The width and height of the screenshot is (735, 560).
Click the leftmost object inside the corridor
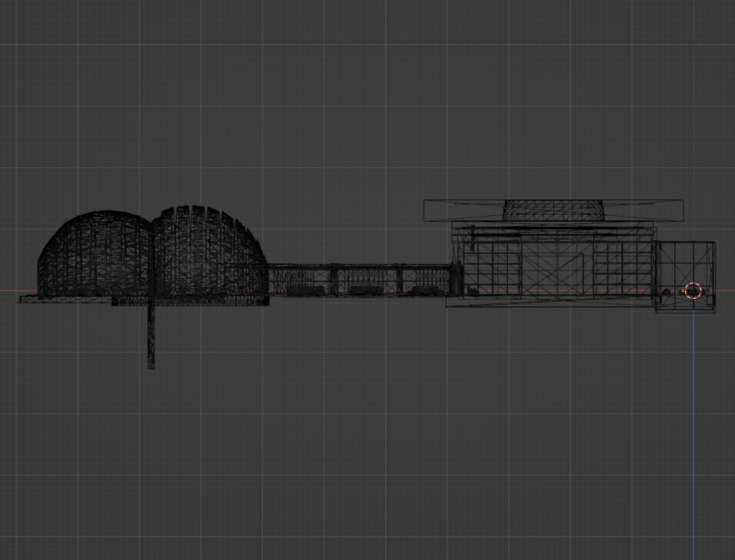click(x=304, y=290)
